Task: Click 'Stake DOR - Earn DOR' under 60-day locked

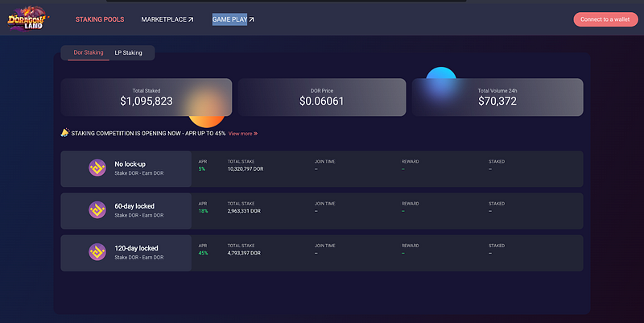Action: click(x=138, y=215)
